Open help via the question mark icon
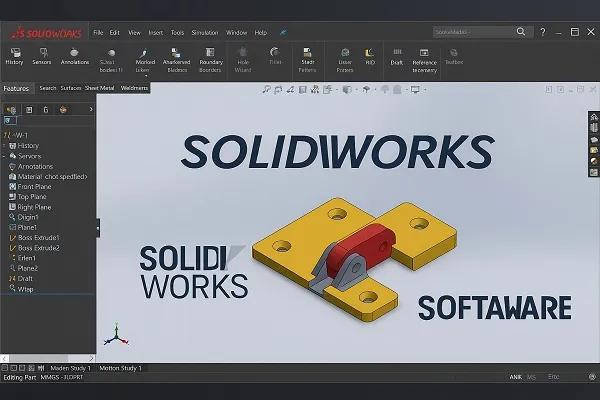This screenshot has width=600, height=400. pyautogui.click(x=543, y=32)
